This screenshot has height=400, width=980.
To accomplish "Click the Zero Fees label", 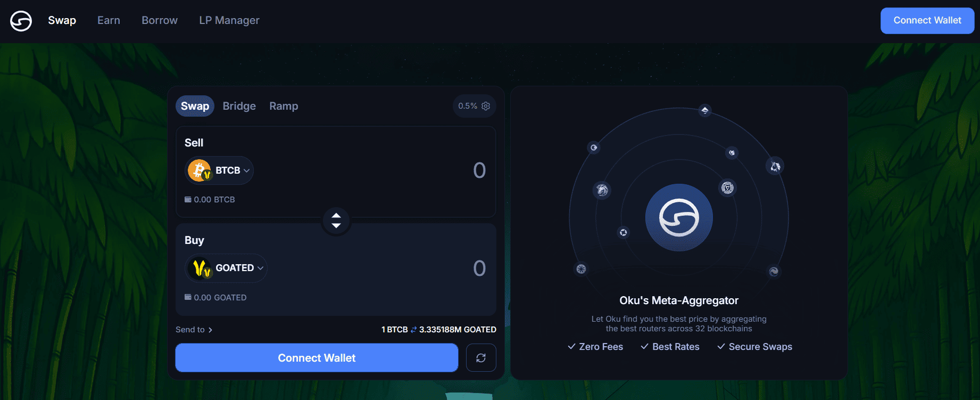I will click(x=595, y=347).
